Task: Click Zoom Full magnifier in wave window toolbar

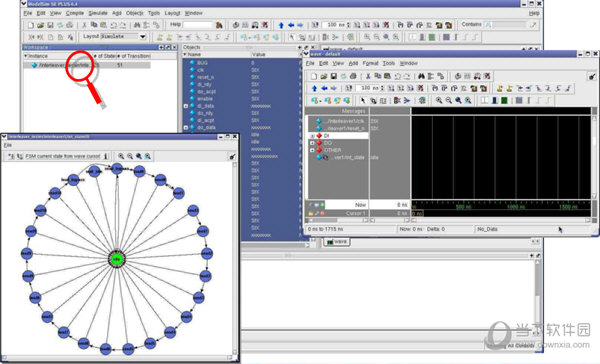Action: (x=458, y=101)
